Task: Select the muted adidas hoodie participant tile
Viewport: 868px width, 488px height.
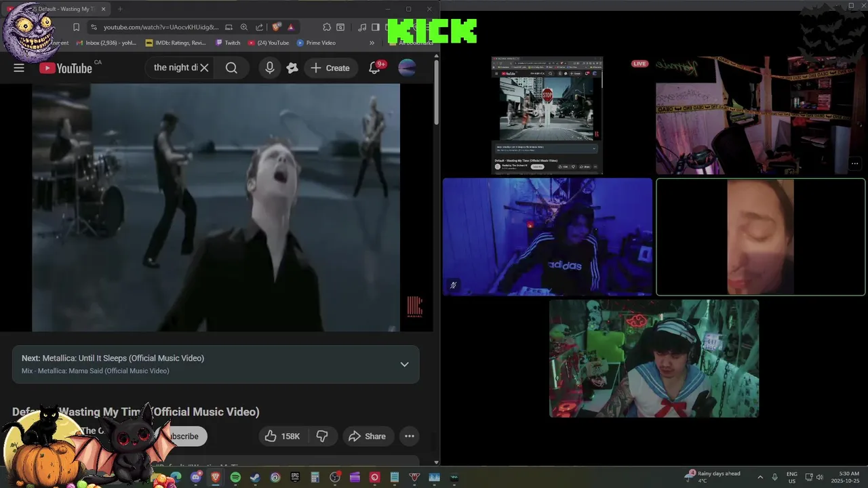Action: pos(547,237)
